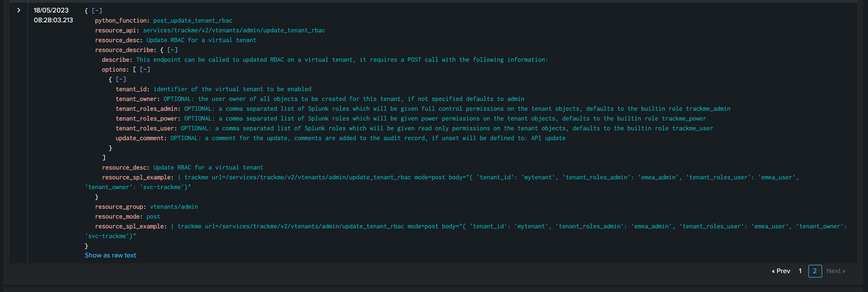The width and height of the screenshot is (868, 292).
Task: Select the vtenants/admin resource_group value
Action: pyautogui.click(x=174, y=207)
